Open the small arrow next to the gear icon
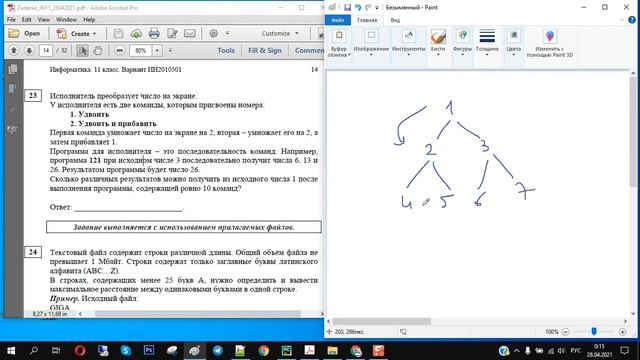This screenshot has width=640, height=360. pos(227,33)
